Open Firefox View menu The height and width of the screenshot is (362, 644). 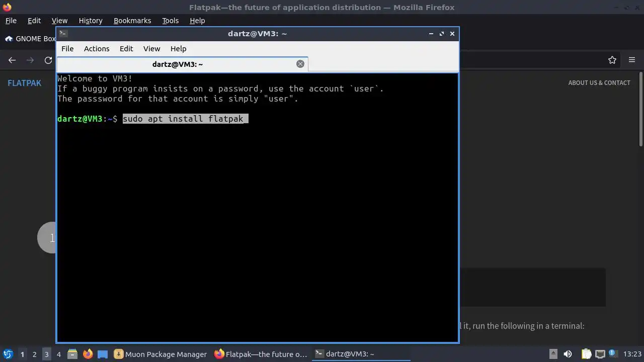pos(59,21)
